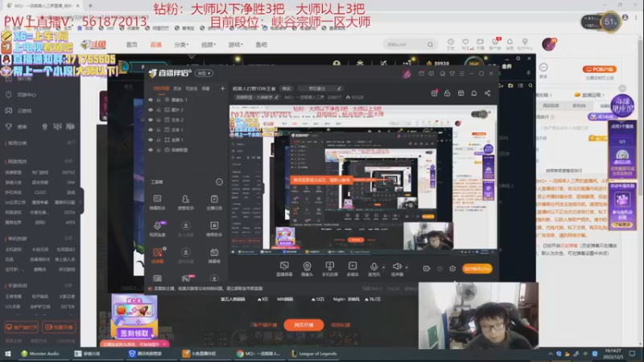The width and height of the screenshot is (644, 362).
Task: Add a new scene with plus icon
Action: (222, 88)
